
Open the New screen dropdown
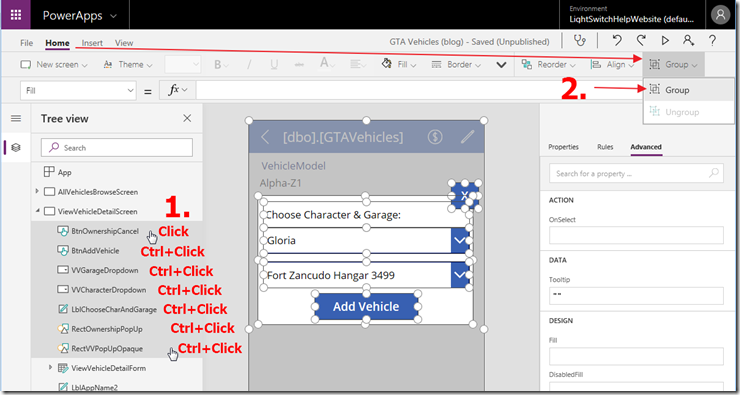[x=54, y=65]
